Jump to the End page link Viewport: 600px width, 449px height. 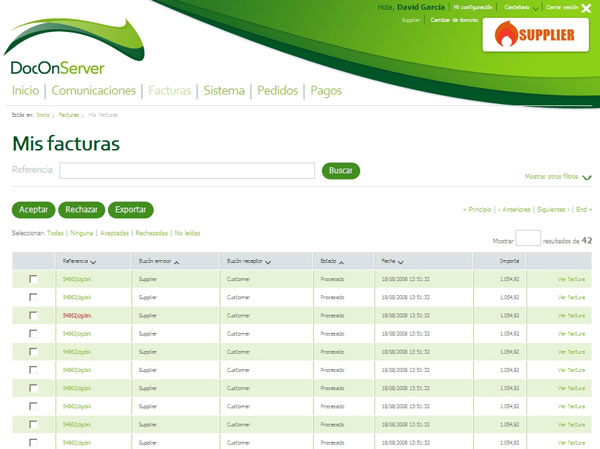click(x=584, y=209)
